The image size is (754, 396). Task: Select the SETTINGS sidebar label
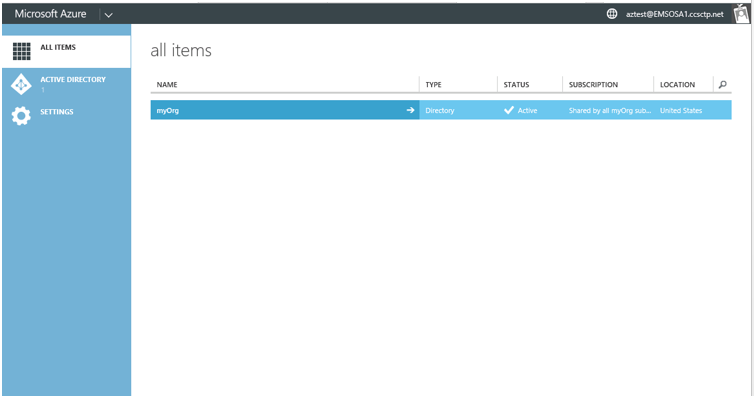[57, 111]
